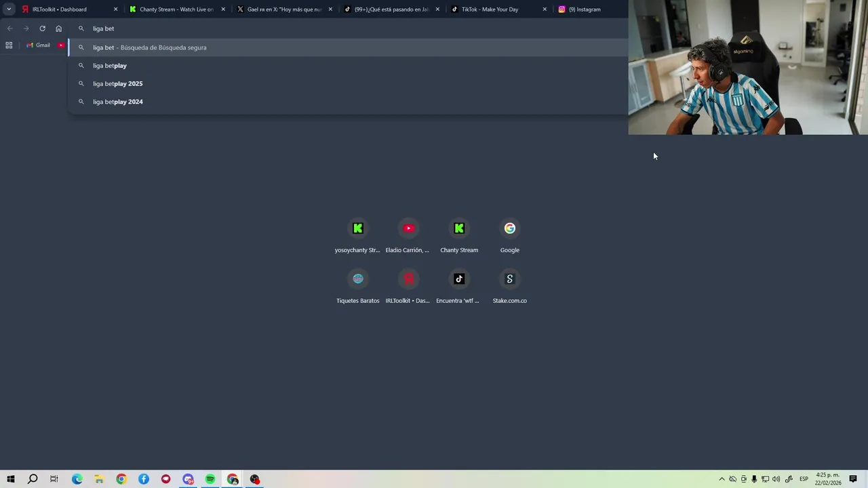Close the Chanty Stream tab
The height and width of the screenshot is (488, 868).
click(x=223, y=9)
